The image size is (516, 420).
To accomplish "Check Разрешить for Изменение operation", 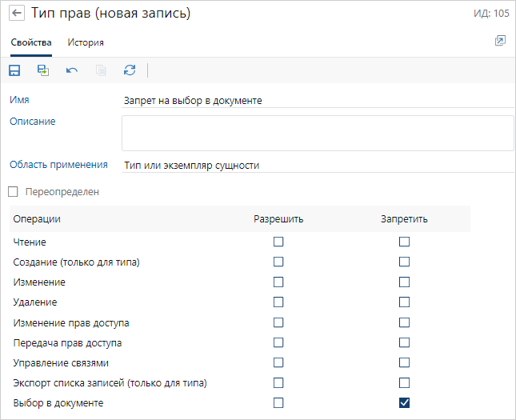I will pos(278,282).
